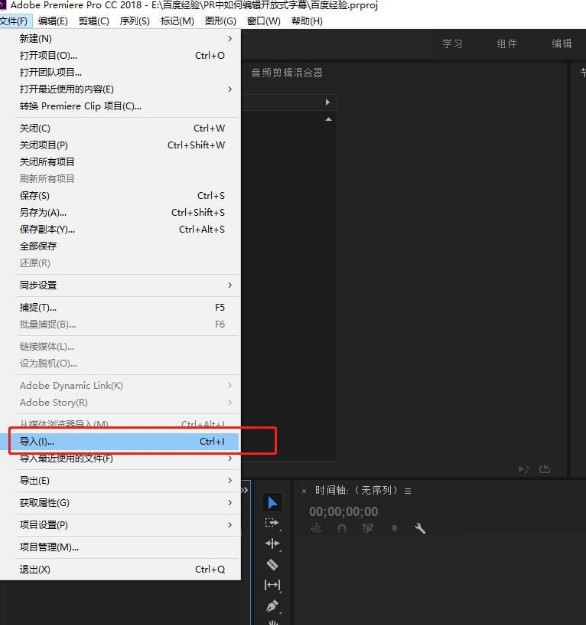Open the 帮助(H) menu

click(307, 21)
